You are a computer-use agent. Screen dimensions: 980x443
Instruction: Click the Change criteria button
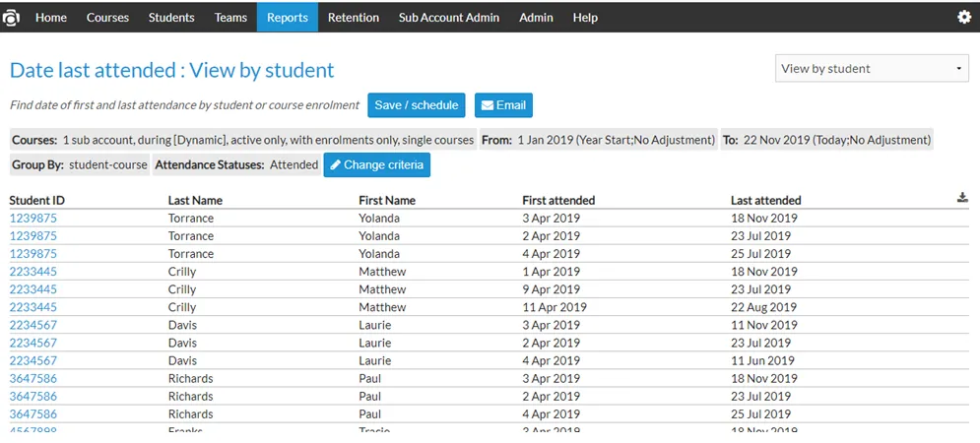(377, 165)
